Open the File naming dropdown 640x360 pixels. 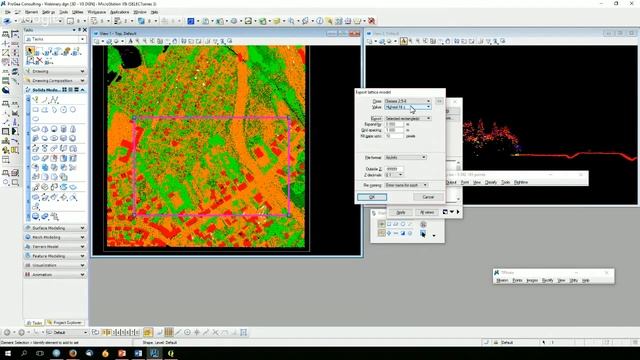pos(406,185)
